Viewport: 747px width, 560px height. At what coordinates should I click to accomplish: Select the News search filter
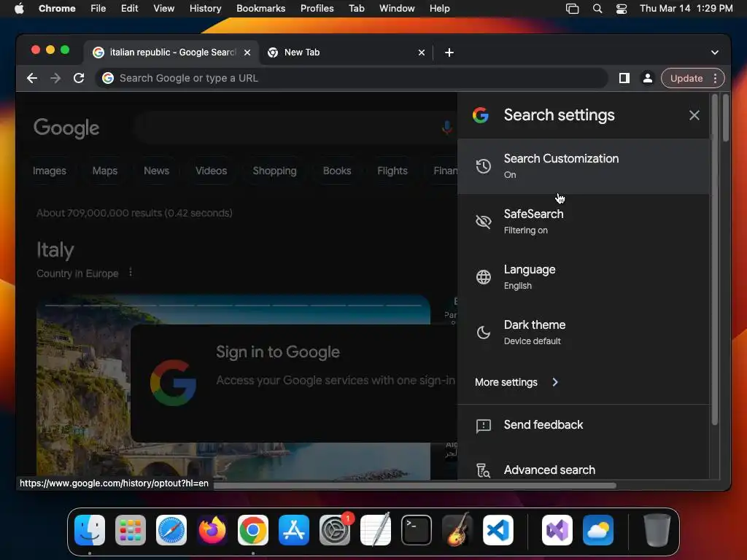pyautogui.click(x=156, y=171)
